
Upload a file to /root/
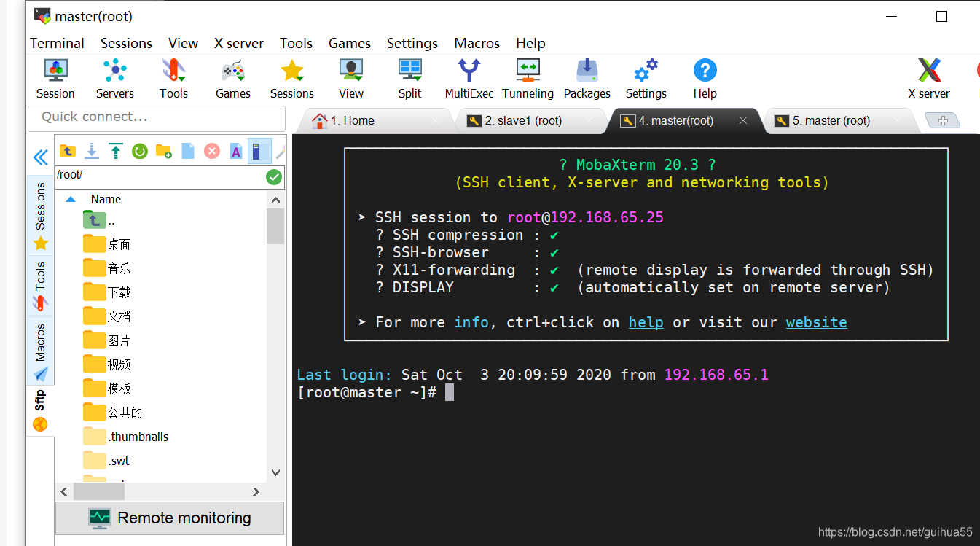tap(115, 151)
